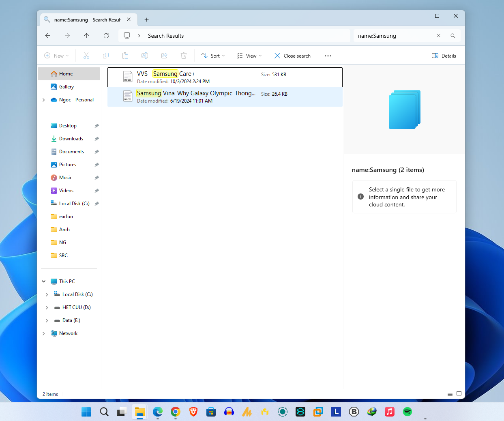Screen dimensions: 504x421
Task: Open the Sort dropdown
Action: [213, 56]
